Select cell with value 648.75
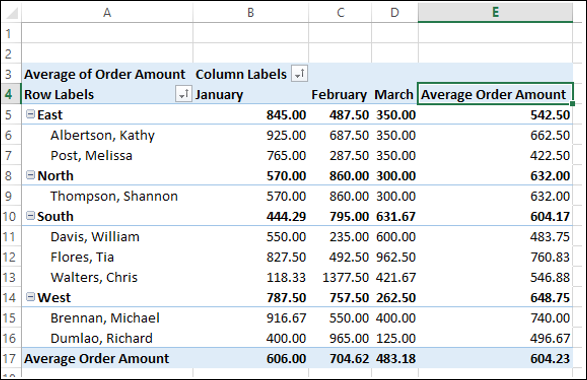 pyautogui.click(x=495, y=298)
